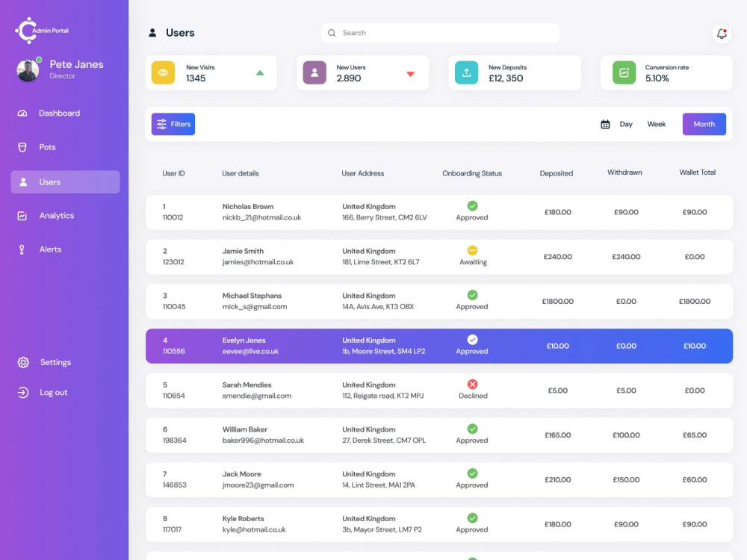Switch time range to Day
The height and width of the screenshot is (560, 747).
click(x=626, y=124)
